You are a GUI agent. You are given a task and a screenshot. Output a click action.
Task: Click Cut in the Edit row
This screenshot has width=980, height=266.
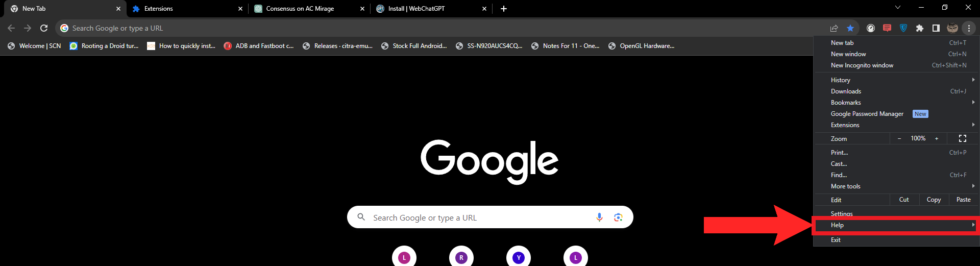pos(904,200)
